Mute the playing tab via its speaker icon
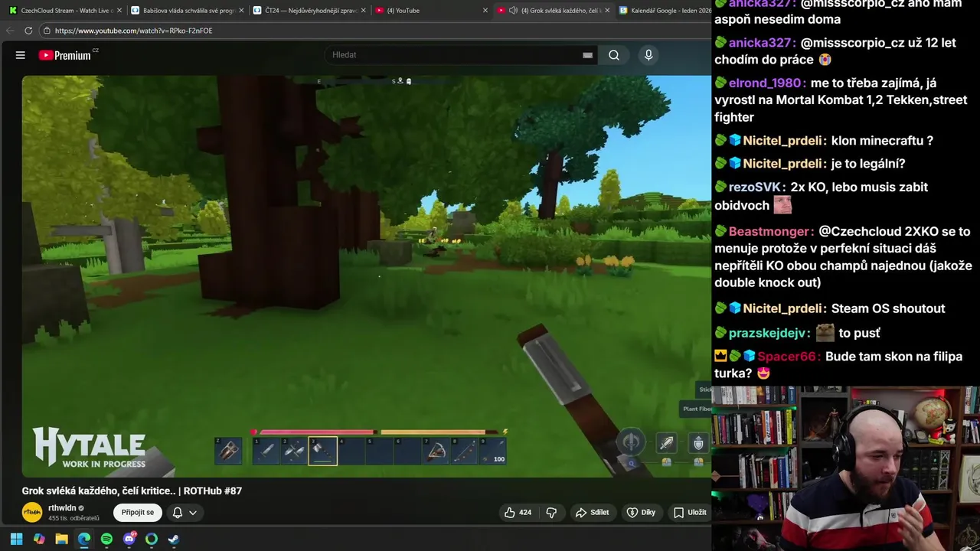This screenshot has width=980, height=551. point(513,11)
